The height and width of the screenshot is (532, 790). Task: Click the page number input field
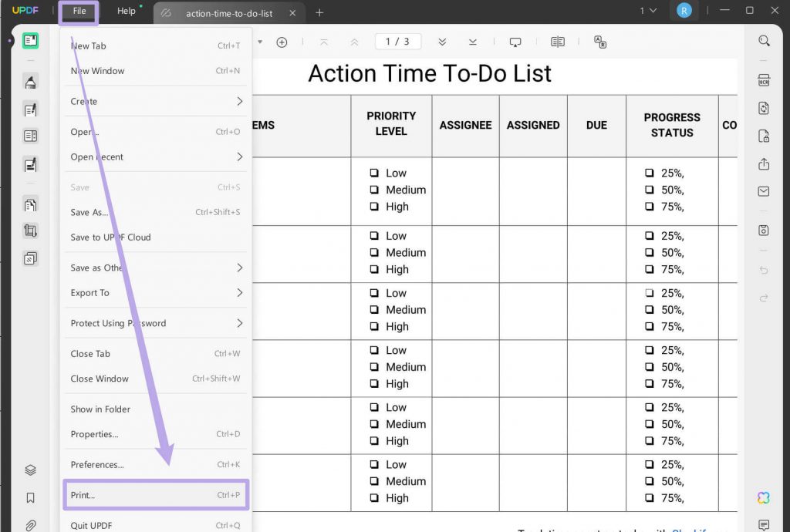pos(397,42)
